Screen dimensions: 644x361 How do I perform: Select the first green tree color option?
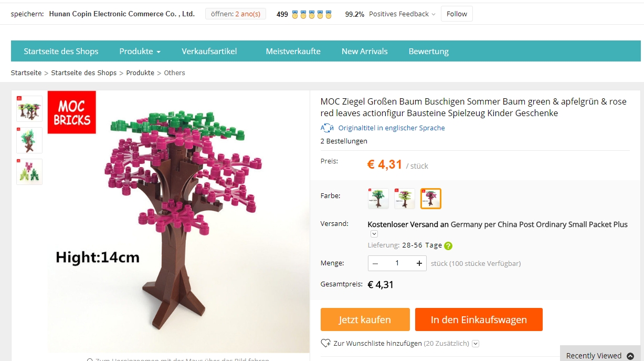point(378,199)
